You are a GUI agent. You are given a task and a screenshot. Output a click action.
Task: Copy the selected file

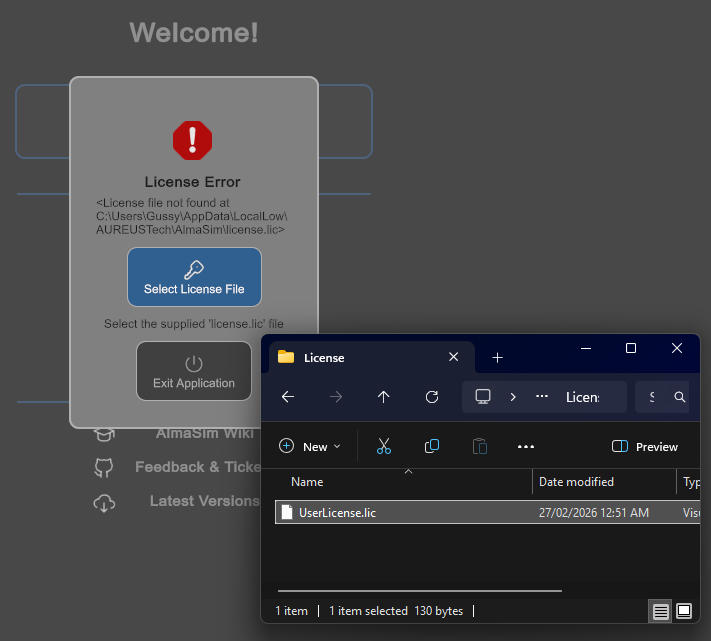(x=432, y=447)
